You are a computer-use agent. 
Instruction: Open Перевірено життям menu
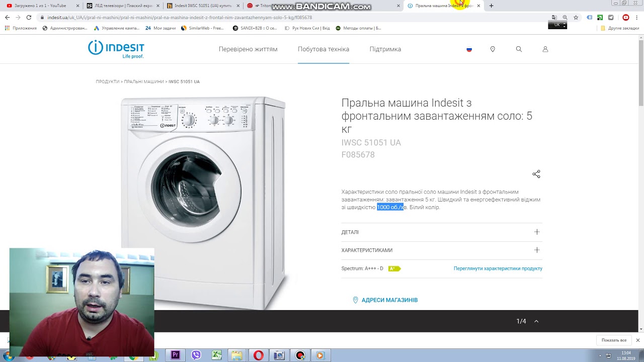pos(248,49)
